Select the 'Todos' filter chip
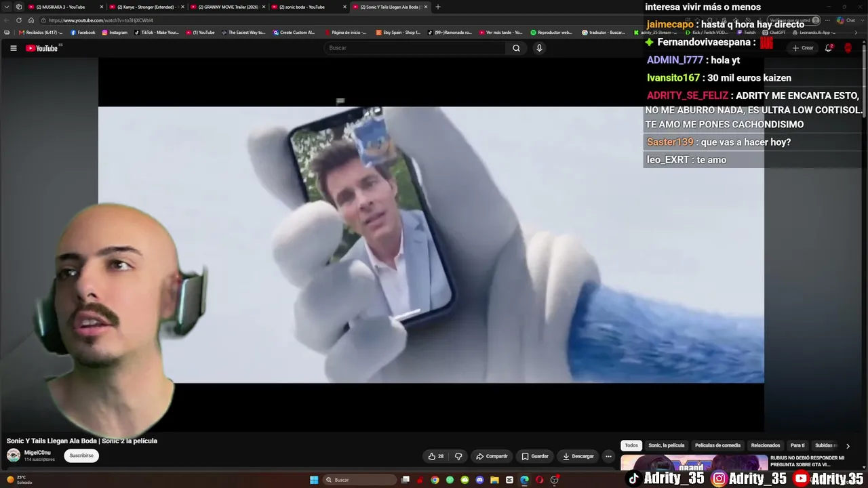 tap(631, 445)
